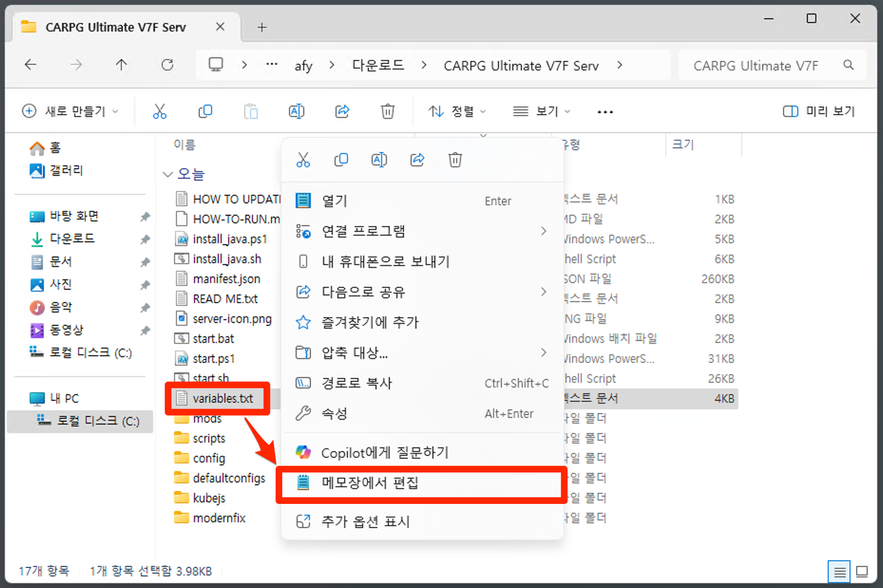
Task: Go forward with the right arrow
Action: (76, 65)
